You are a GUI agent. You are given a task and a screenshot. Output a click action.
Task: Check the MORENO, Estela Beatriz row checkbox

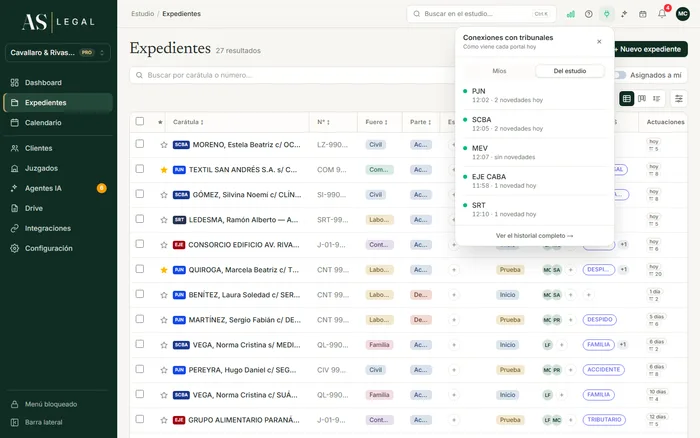(x=140, y=144)
